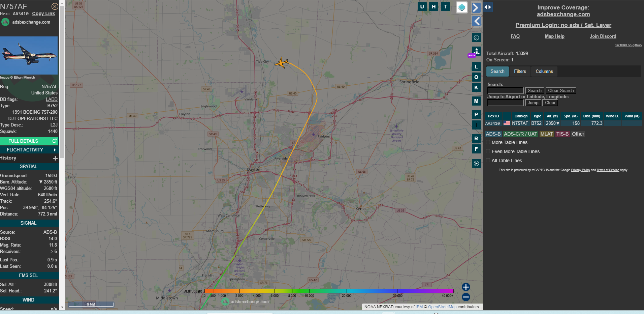Enable the More Table Lines checkbox
This screenshot has width=644, height=314.
coord(488,142)
